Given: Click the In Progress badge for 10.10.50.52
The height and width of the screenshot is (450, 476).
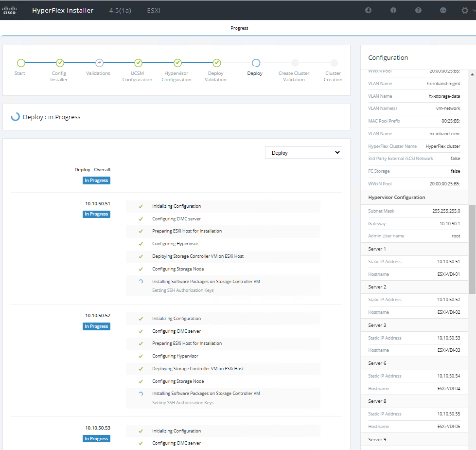Looking at the screenshot, I should pyautogui.click(x=97, y=326).
